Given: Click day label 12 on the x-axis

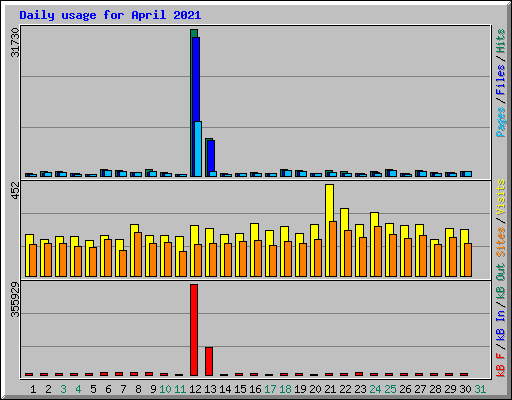Looking at the screenshot, I should (195, 389).
